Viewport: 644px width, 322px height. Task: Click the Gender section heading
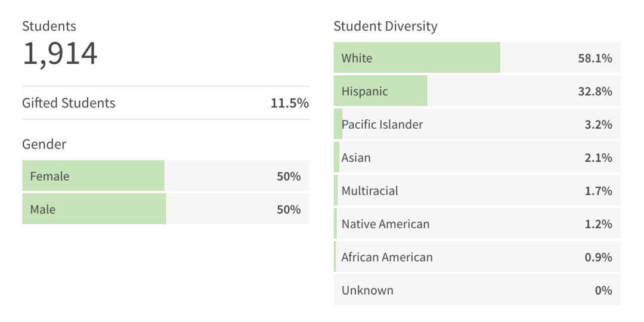click(x=44, y=144)
